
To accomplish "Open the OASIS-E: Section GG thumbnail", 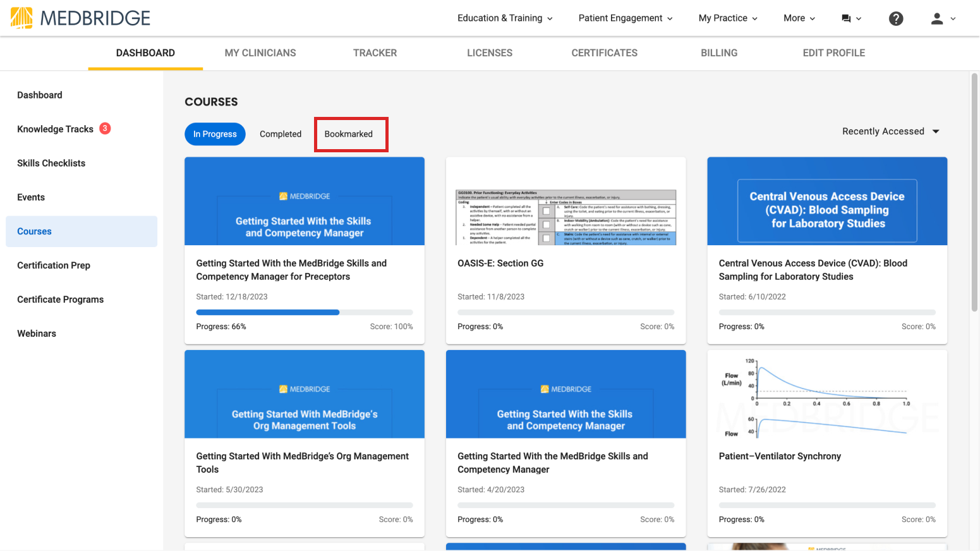I will pos(566,201).
